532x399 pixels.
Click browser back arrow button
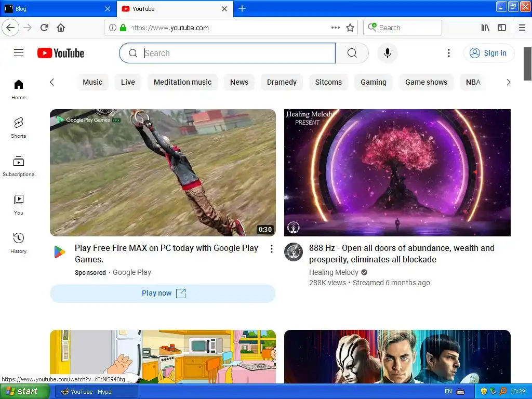pyautogui.click(x=10, y=28)
